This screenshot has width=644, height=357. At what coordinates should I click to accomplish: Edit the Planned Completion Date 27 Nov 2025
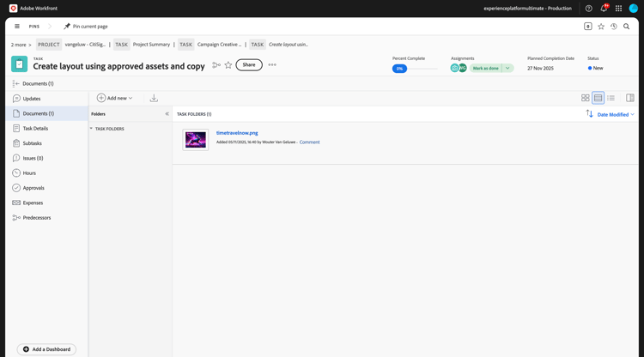click(540, 68)
